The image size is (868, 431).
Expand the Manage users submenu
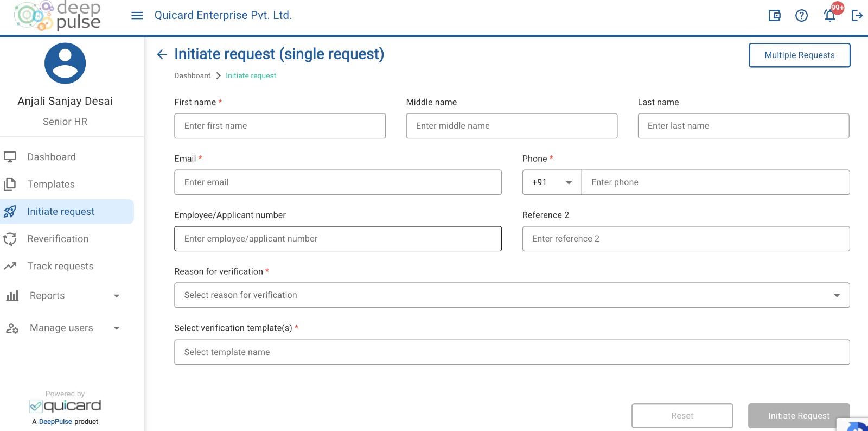116,328
